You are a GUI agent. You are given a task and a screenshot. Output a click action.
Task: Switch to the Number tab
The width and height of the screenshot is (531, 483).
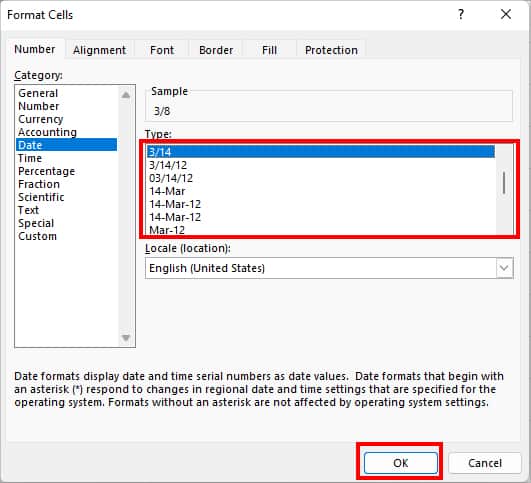35,49
